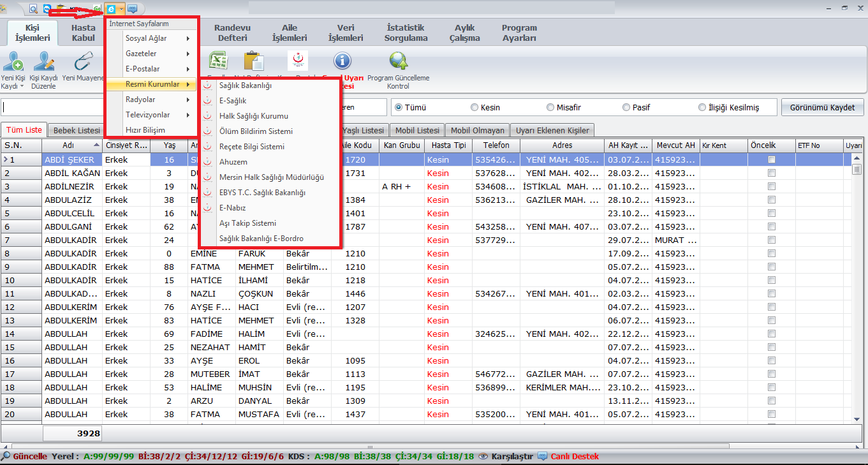Click the Internet Explorer quick-access icon
Screen dimensions: 868x465
pyautogui.click(x=112, y=9)
